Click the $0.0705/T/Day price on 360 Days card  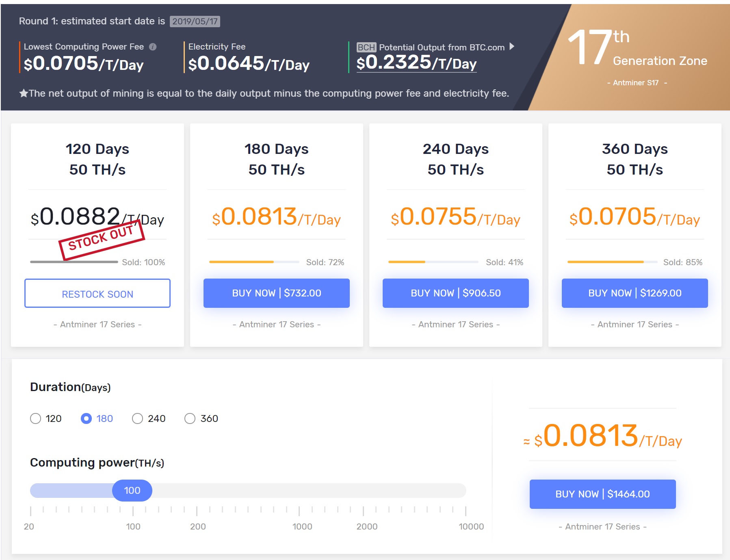click(635, 217)
